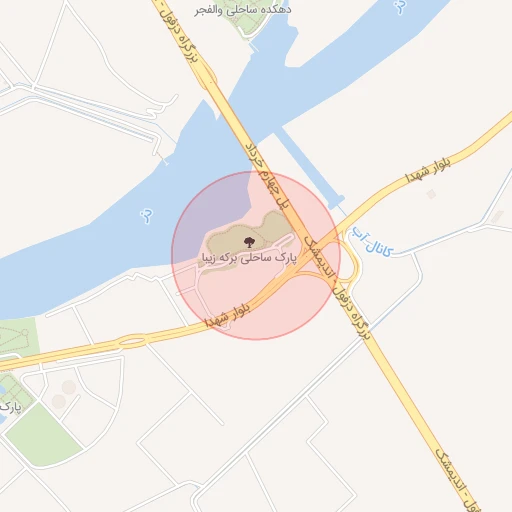This screenshot has width=512, height=512.
Task: Click the upper tan circular tank shape
Action: coord(69,387)
